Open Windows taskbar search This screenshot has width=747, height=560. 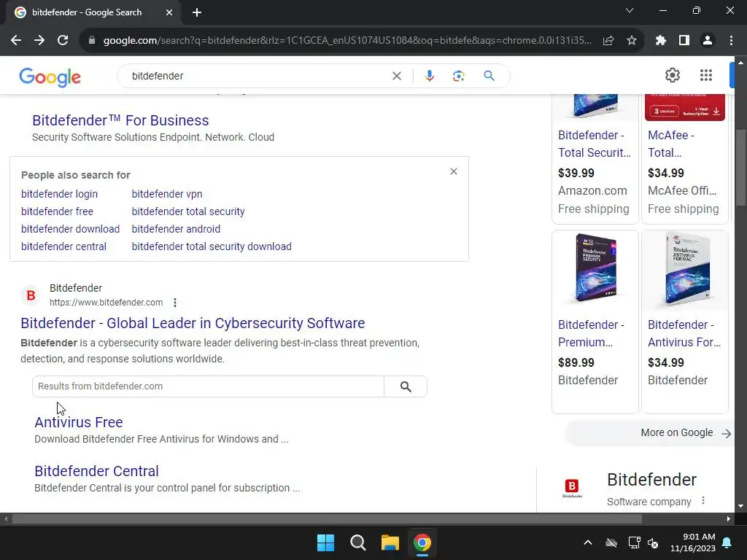click(x=358, y=542)
